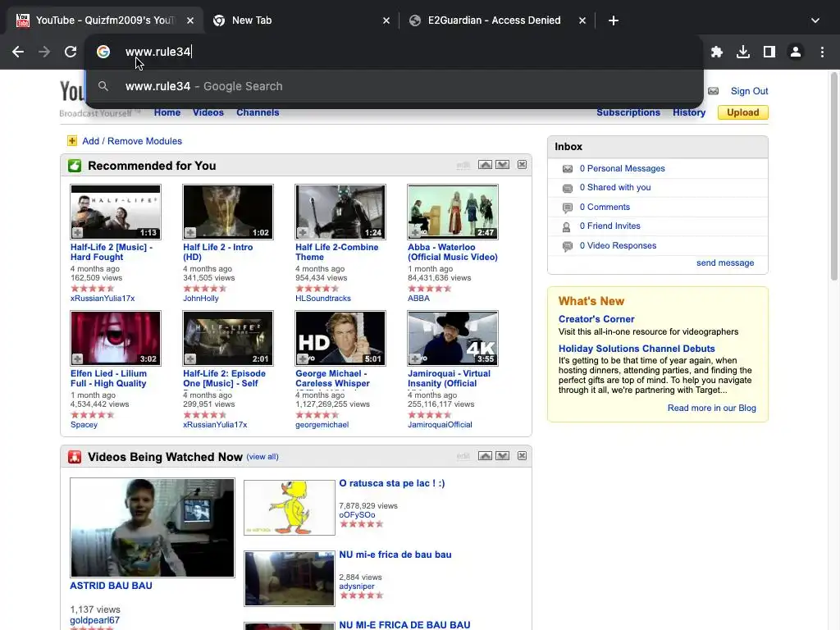The height and width of the screenshot is (630, 840).
Task: Add Half Life 2 - Intro to queue
Action: tap(190, 232)
